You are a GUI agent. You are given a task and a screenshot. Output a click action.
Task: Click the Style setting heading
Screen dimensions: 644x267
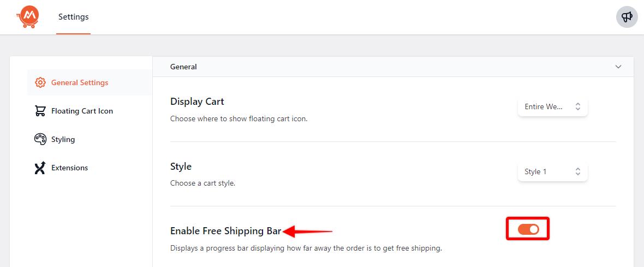[x=181, y=166]
